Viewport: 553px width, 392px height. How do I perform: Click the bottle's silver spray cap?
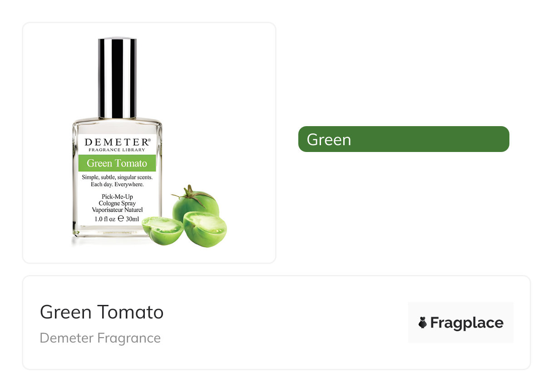tap(117, 78)
